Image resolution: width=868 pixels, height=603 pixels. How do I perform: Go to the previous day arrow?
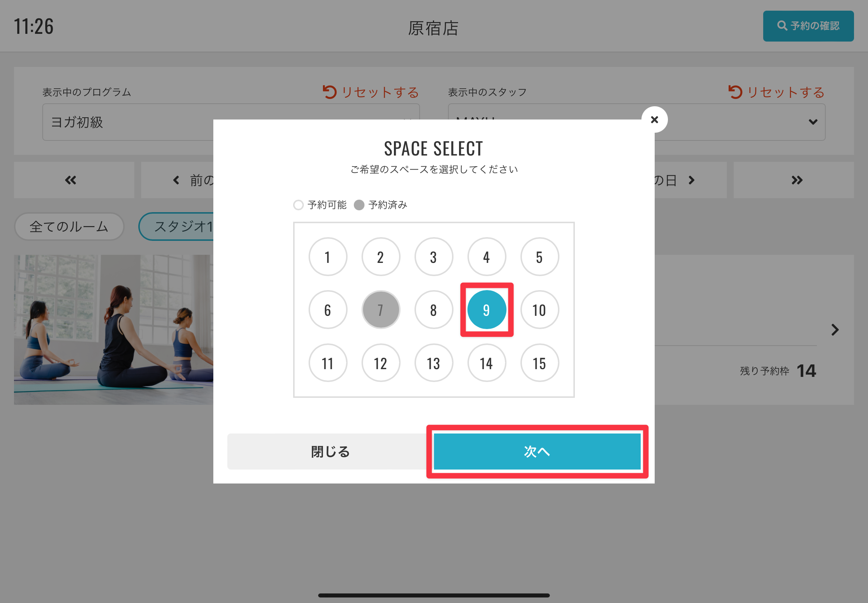pyautogui.click(x=176, y=180)
